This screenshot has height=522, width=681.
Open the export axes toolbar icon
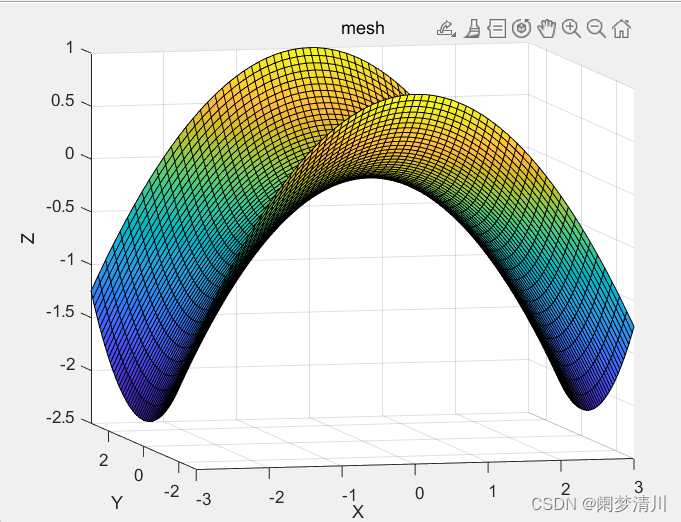pyautogui.click(x=446, y=29)
